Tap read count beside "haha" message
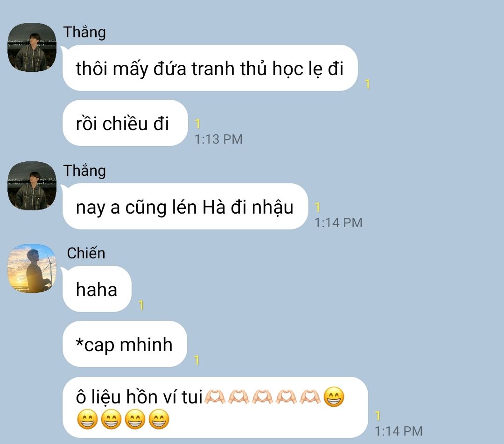504x444 pixels. pyautogui.click(x=141, y=305)
